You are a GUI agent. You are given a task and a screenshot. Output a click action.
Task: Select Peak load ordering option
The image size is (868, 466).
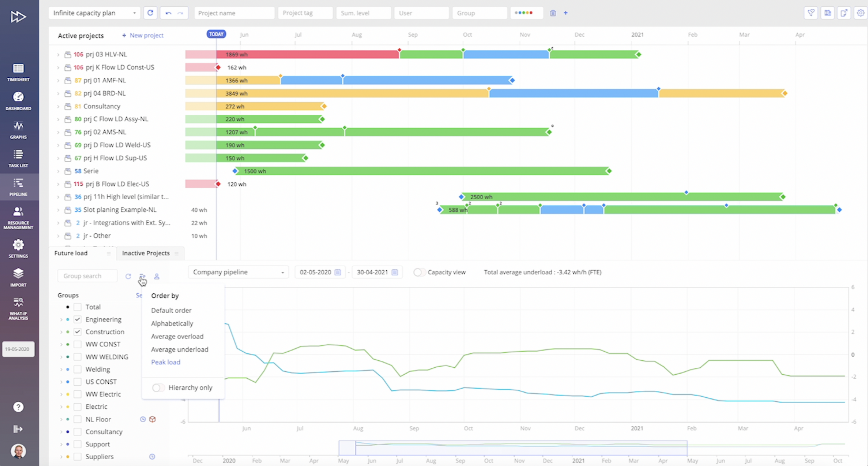click(x=166, y=362)
